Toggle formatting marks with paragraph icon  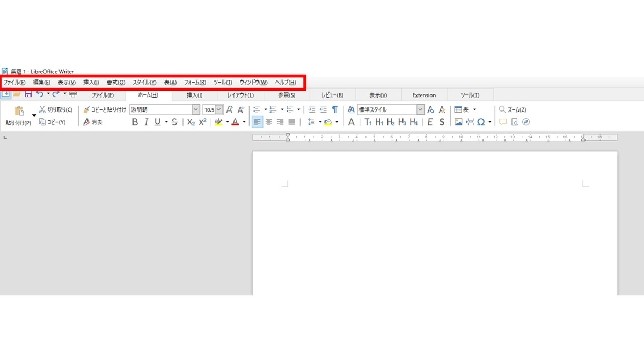coord(335,109)
